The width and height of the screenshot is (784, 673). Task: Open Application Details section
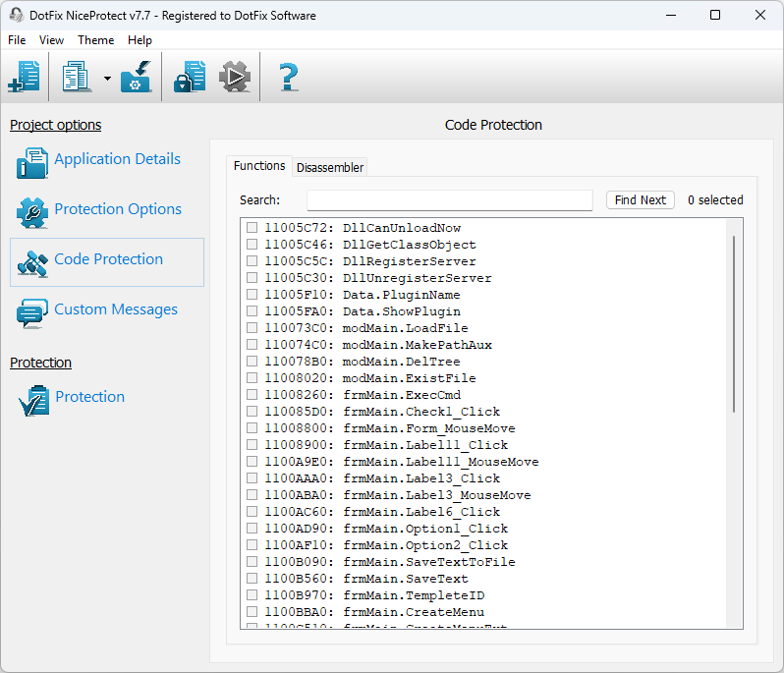pos(118,159)
